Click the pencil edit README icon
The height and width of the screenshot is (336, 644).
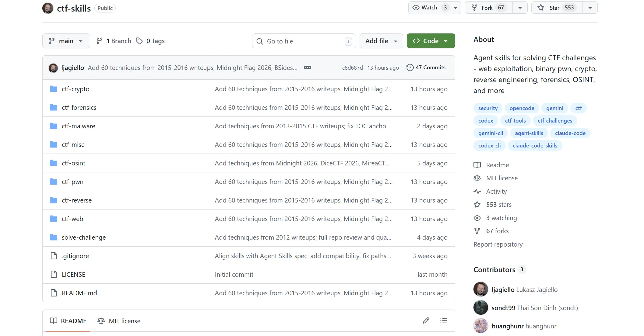[426, 320]
